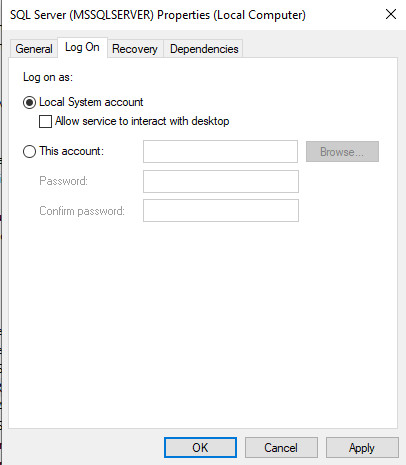Select the Local System account radio button
This screenshot has width=406, height=465.
29,102
